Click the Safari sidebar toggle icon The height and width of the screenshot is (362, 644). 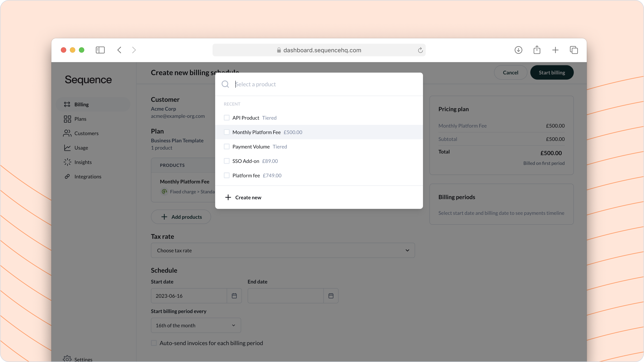[100, 50]
